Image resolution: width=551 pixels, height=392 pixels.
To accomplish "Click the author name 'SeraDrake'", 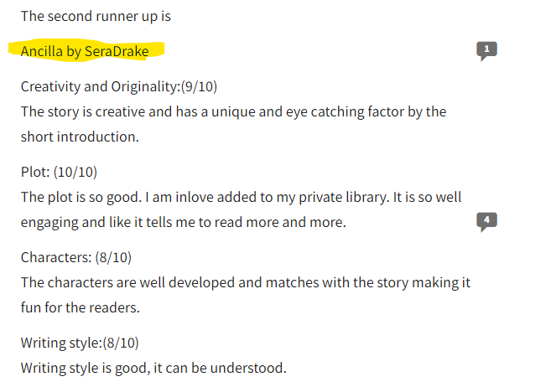I will coord(117,51).
